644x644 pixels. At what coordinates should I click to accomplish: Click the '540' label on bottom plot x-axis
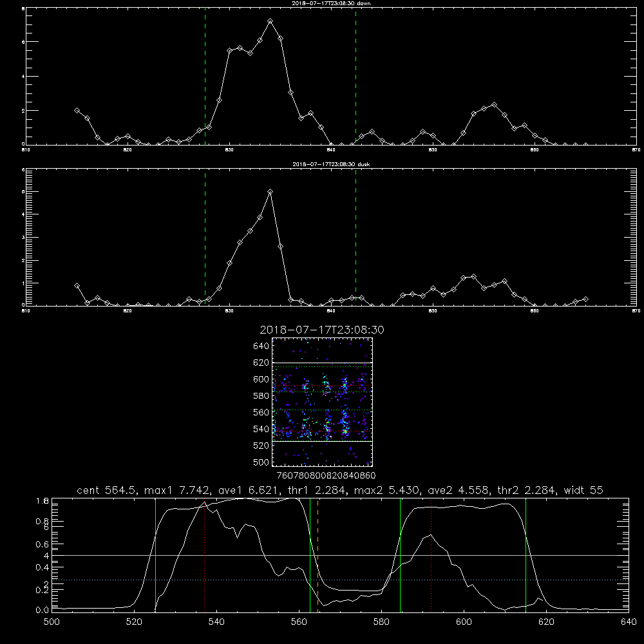pyautogui.click(x=216, y=622)
